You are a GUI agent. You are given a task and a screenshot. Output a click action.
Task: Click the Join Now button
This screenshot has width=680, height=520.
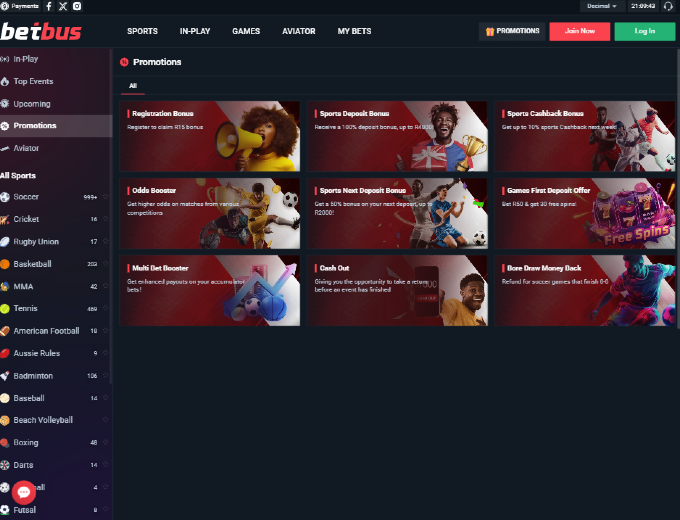tap(579, 31)
